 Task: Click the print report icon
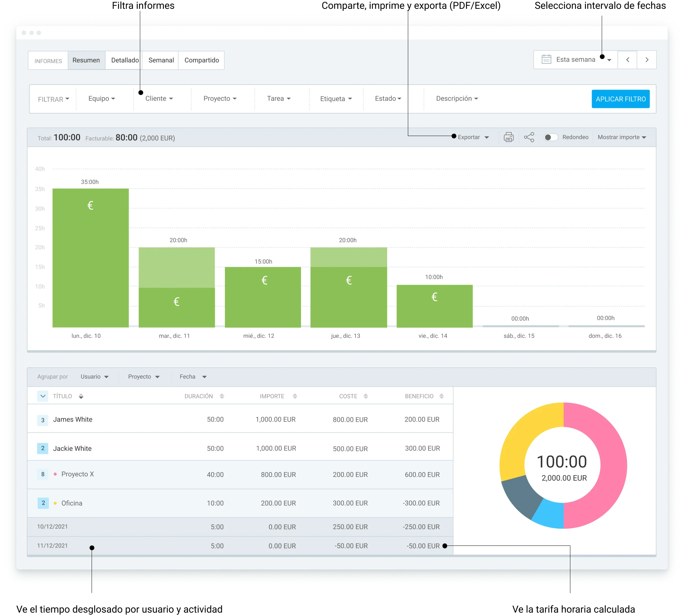point(509,137)
